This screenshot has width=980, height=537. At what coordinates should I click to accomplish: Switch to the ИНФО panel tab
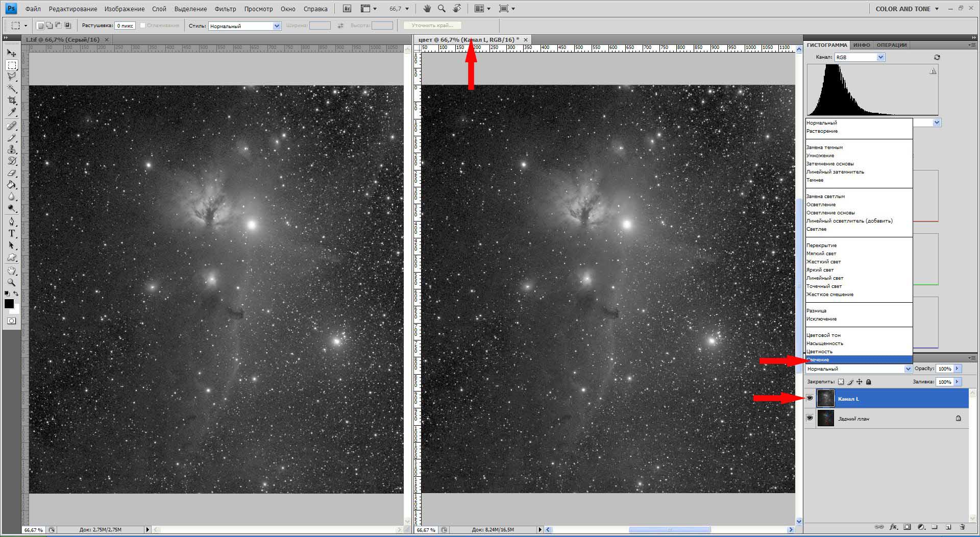click(x=862, y=45)
